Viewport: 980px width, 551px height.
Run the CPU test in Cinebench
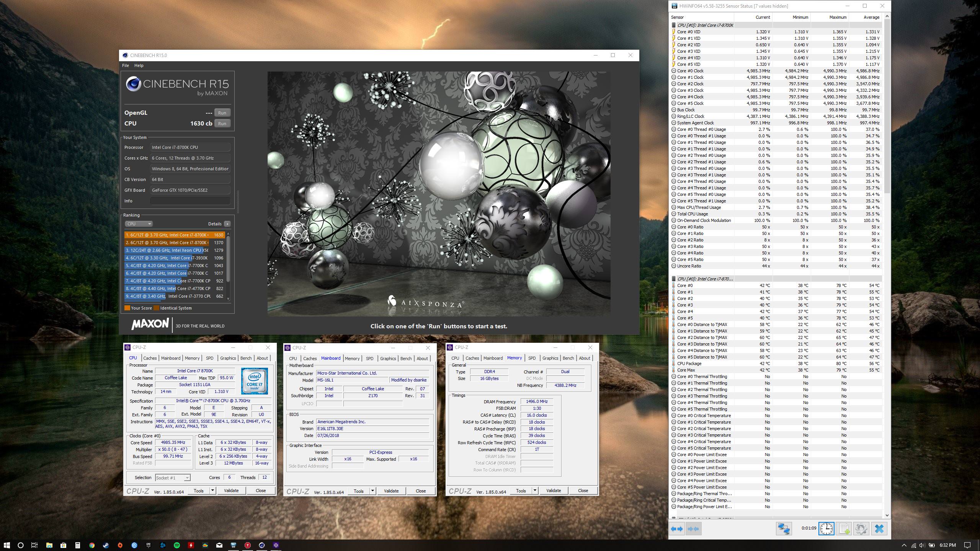pos(222,124)
